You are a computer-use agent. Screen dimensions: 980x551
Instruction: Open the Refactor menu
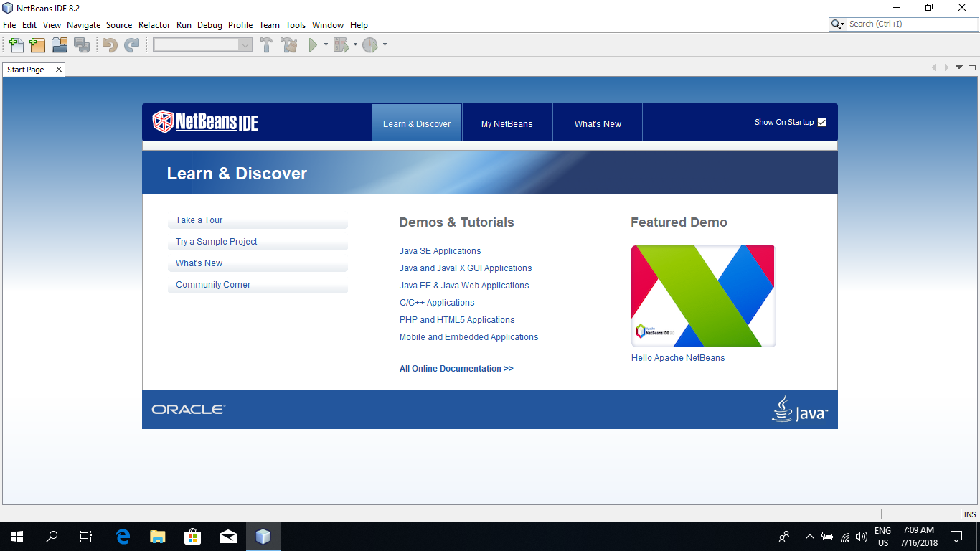point(154,24)
